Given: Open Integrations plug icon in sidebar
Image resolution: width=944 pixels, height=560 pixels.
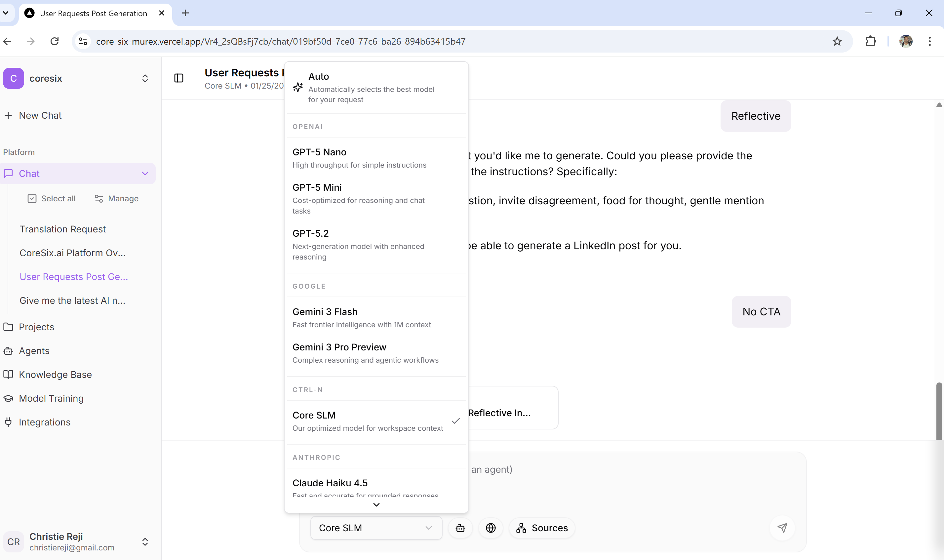Looking at the screenshot, I should pos(8,422).
